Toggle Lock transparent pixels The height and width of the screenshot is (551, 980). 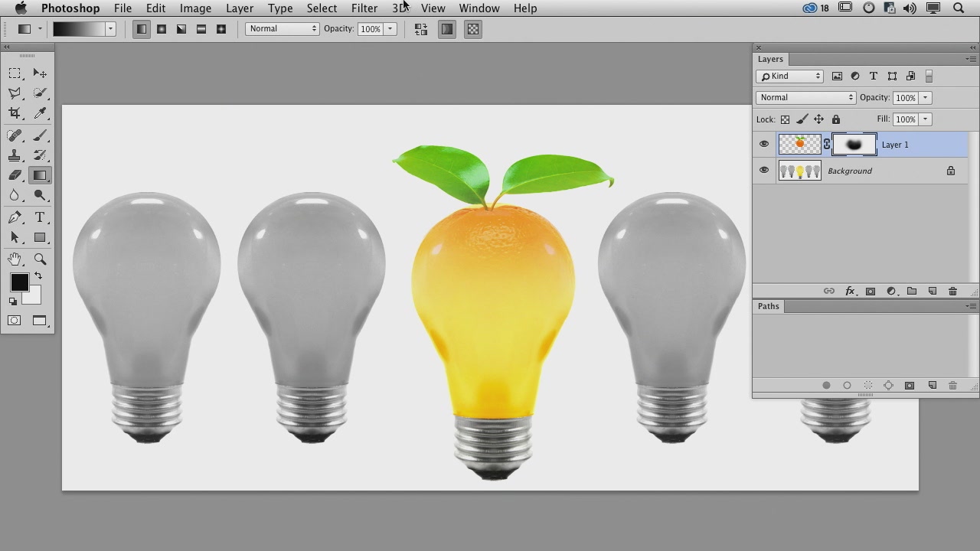click(x=785, y=119)
